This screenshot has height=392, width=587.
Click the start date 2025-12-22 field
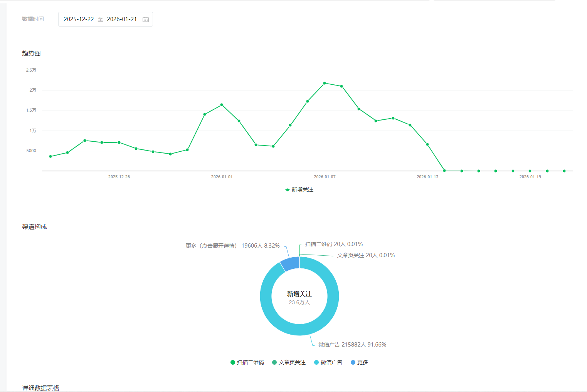pyautogui.click(x=79, y=19)
